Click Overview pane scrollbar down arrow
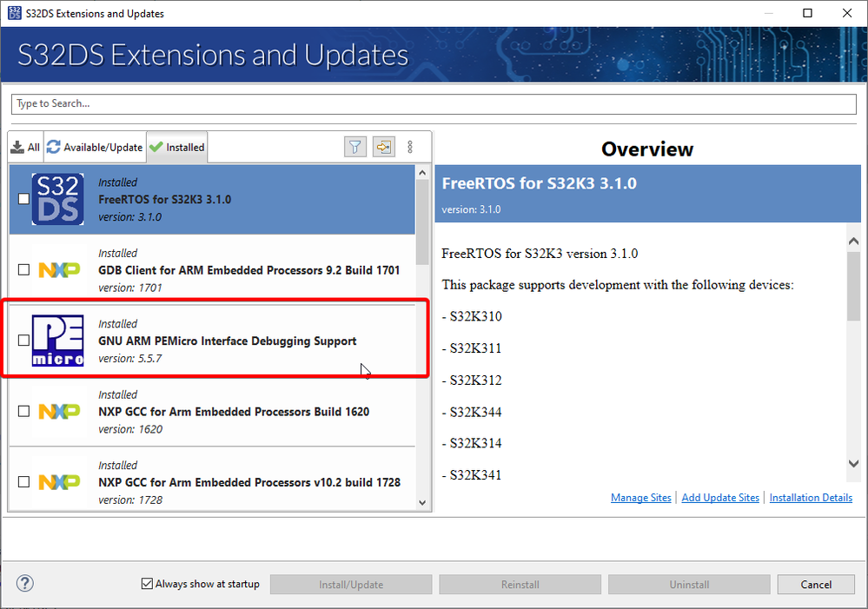Image resolution: width=868 pixels, height=609 pixels. click(853, 463)
